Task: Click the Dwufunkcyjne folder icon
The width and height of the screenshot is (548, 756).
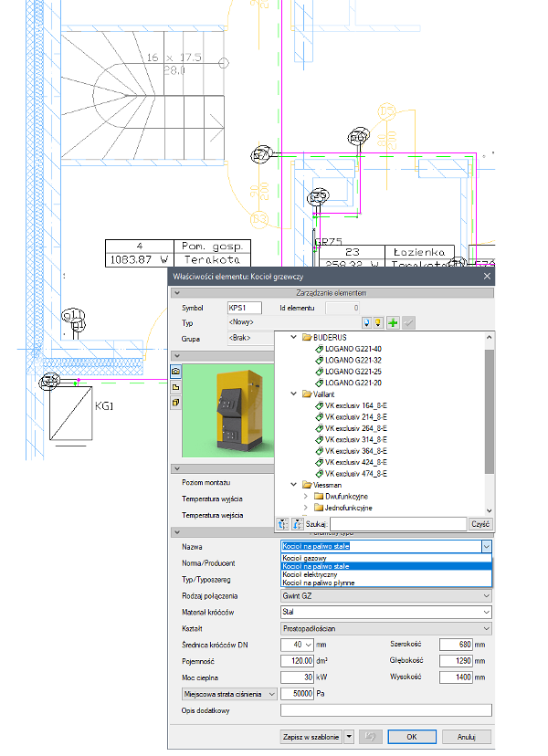Action: (x=319, y=496)
